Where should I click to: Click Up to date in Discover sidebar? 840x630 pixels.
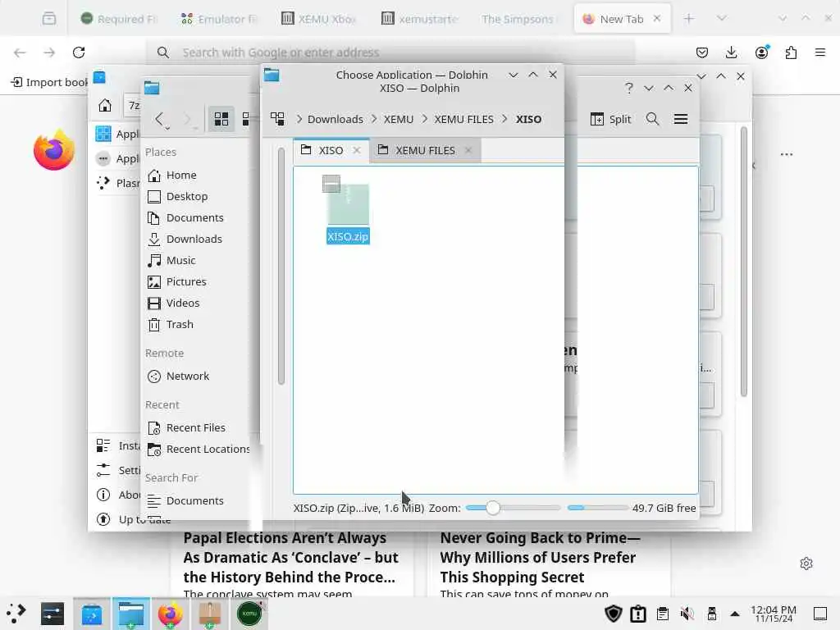click(133, 519)
